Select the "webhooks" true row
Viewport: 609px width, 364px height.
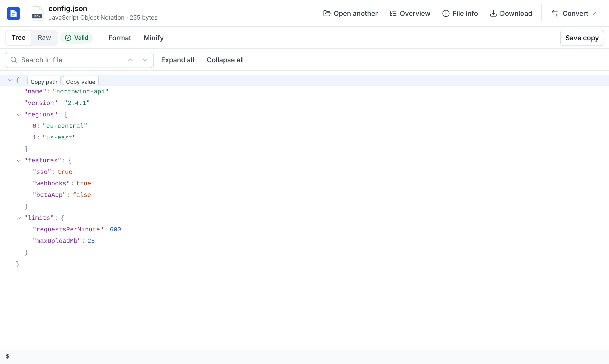[304, 184]
